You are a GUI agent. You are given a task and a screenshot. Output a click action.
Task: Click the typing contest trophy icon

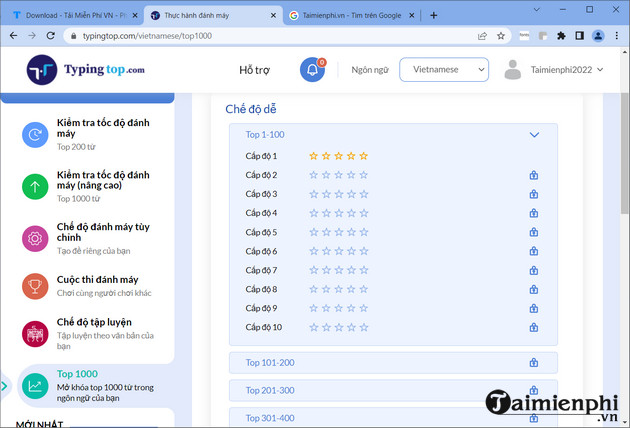coord(35,286)
